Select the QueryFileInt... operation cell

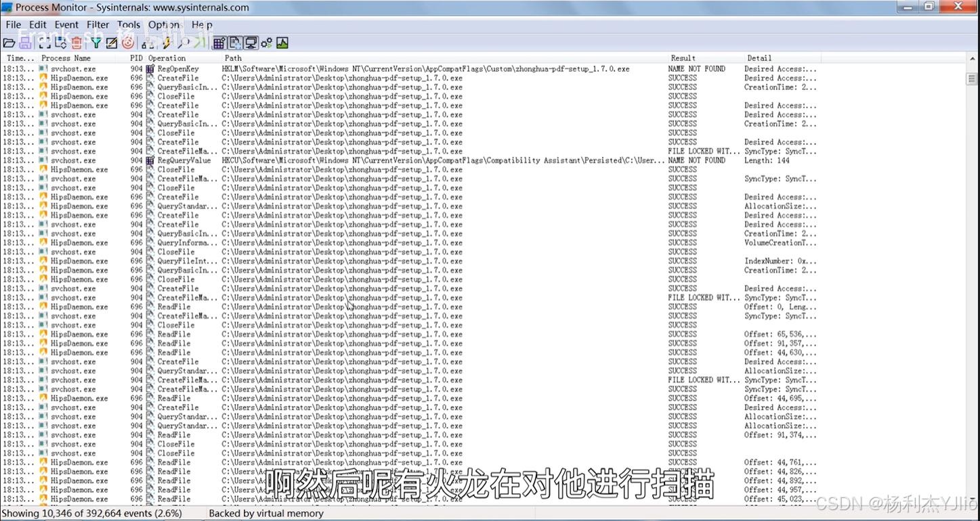188,260
